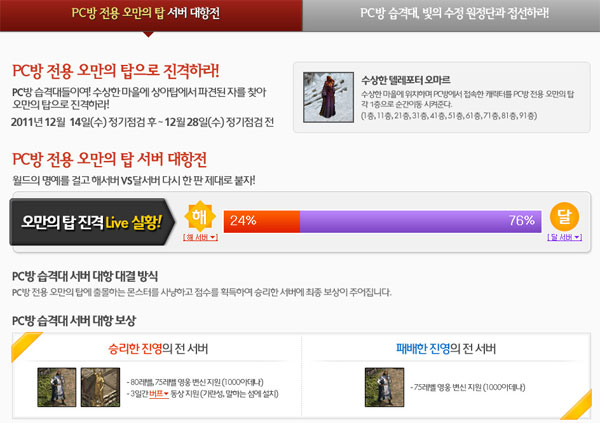Expand the 달 서버 dropdown
600x423 pixels.
[564, 238]
